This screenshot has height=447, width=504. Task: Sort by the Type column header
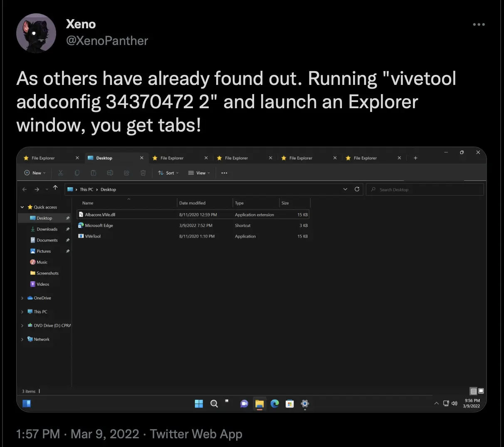click(239, 203)
